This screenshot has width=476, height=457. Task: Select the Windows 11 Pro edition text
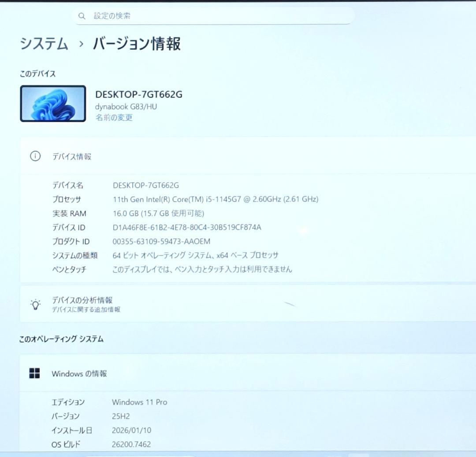[x=139, y=402]
